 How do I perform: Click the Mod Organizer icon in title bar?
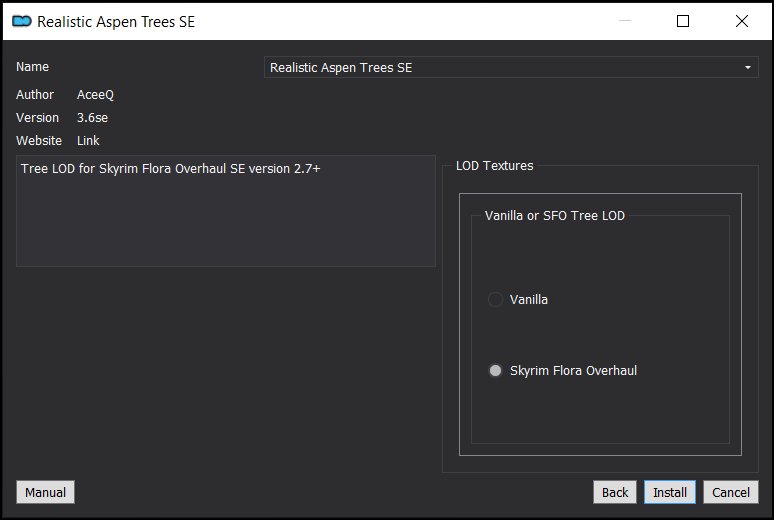pyautogui.click(x=22, y=21)
